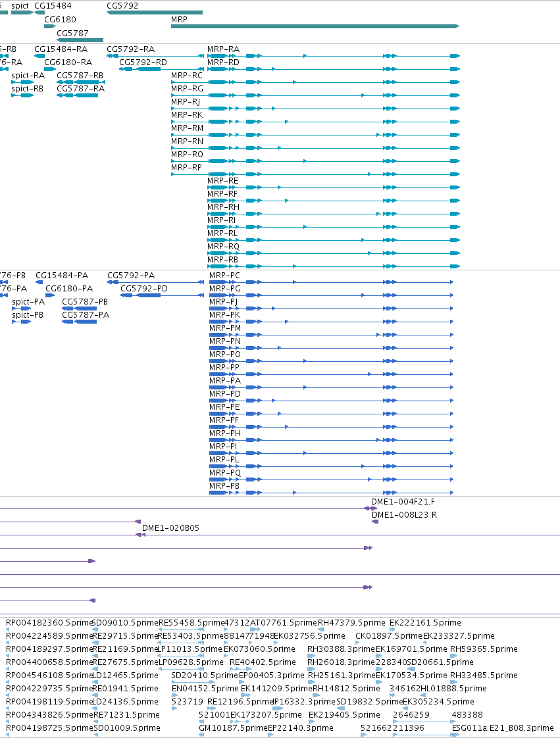Choose protein MRP-PH
This screenshot has height=738, width=560.
(225, 434)
